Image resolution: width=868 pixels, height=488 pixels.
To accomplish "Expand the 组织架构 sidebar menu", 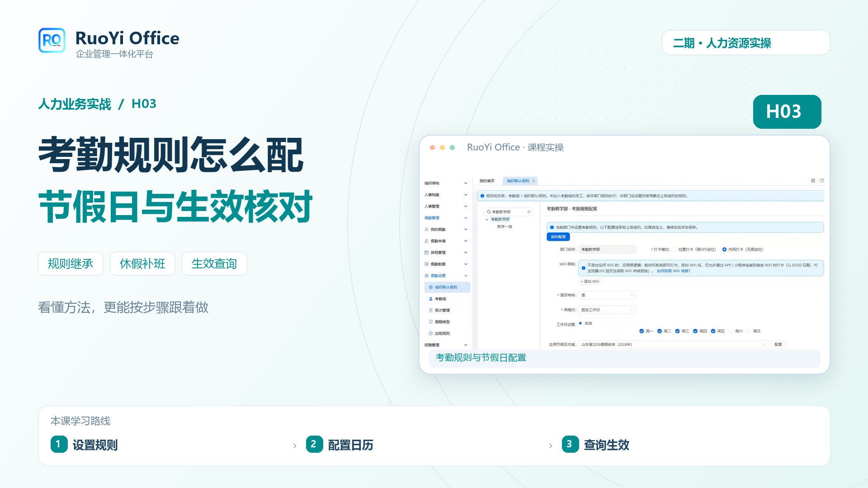I will point(446,183).
